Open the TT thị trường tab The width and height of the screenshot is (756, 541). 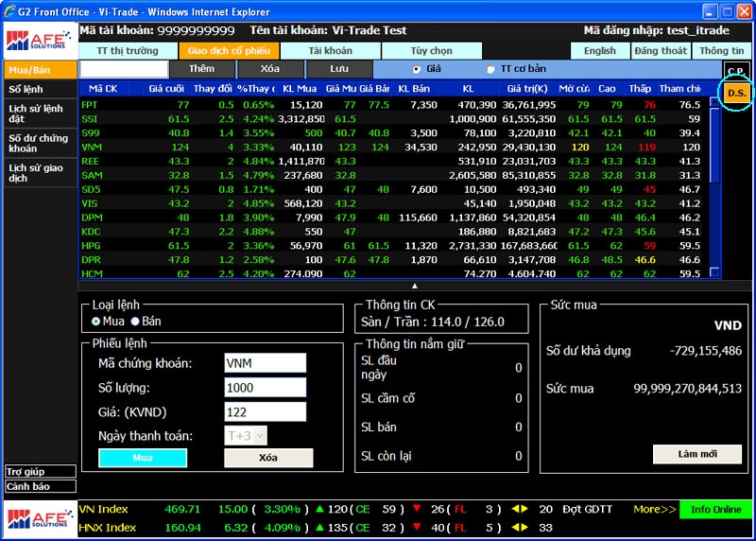128,51
